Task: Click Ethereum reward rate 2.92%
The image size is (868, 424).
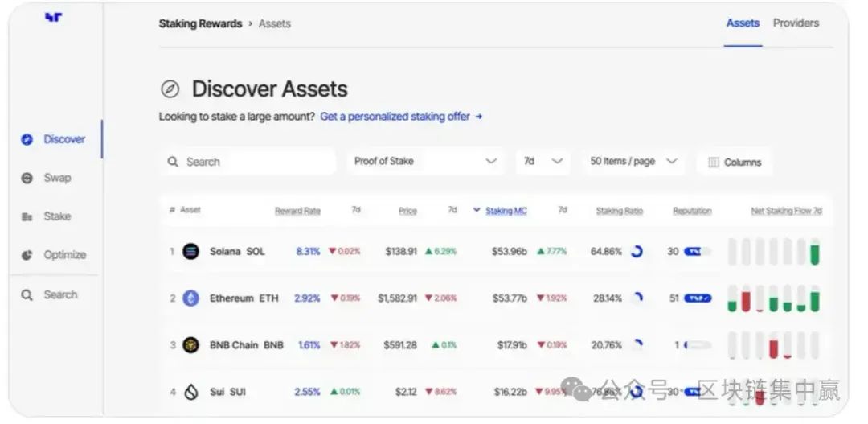Action: (x=307, y=298)
